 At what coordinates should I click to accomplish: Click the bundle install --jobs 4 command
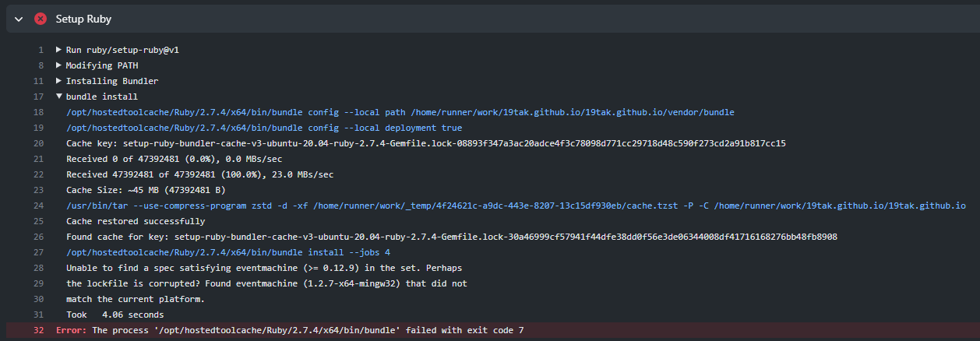coord(228,252)
